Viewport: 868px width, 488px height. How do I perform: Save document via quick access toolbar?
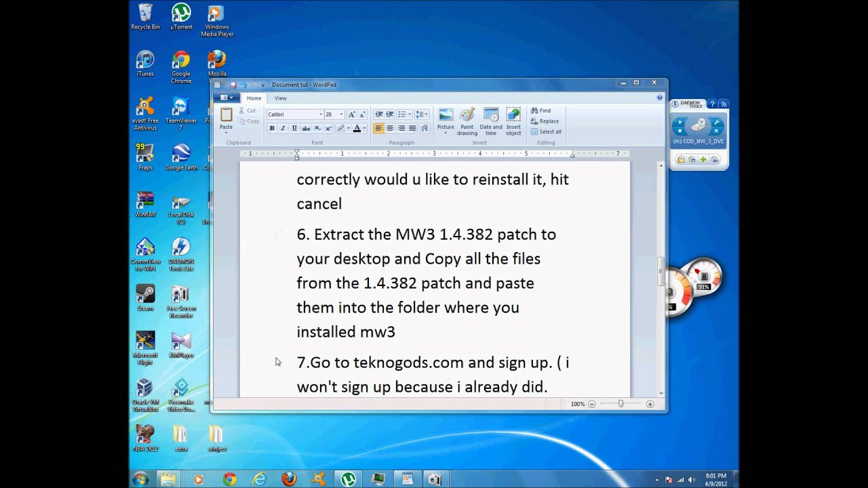[x=233, y=85]
